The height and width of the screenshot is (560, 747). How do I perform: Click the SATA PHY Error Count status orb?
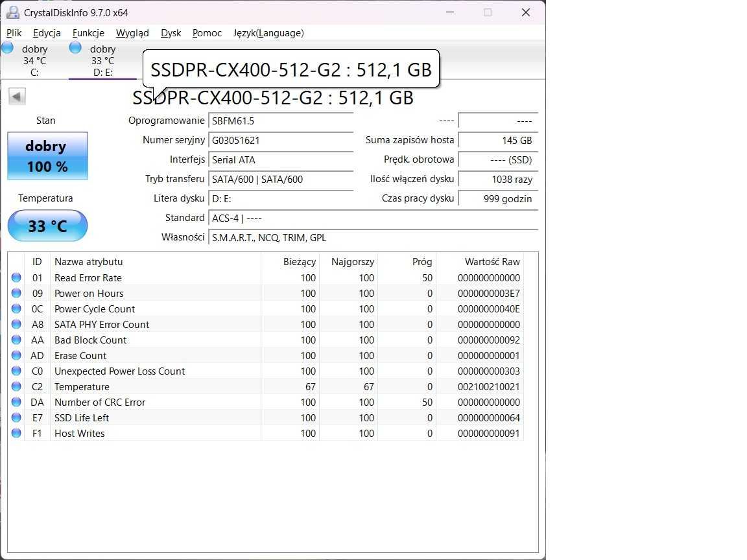tap(16, 324)
